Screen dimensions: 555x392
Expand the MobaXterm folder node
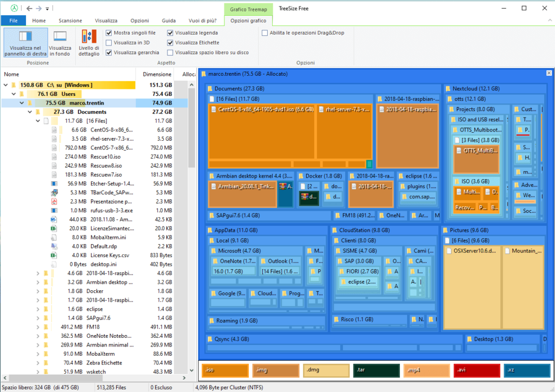pyautogui.click(x=38, y=354)
